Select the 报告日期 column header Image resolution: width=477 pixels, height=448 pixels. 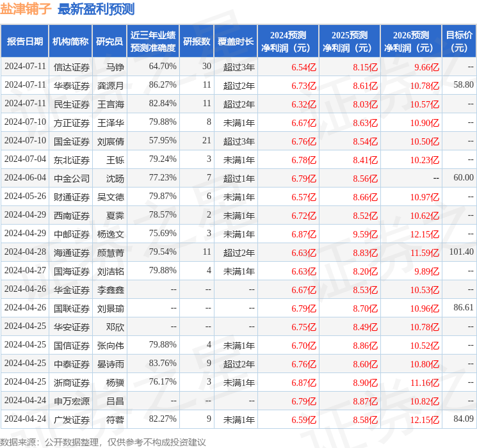(x=24, y=42)
